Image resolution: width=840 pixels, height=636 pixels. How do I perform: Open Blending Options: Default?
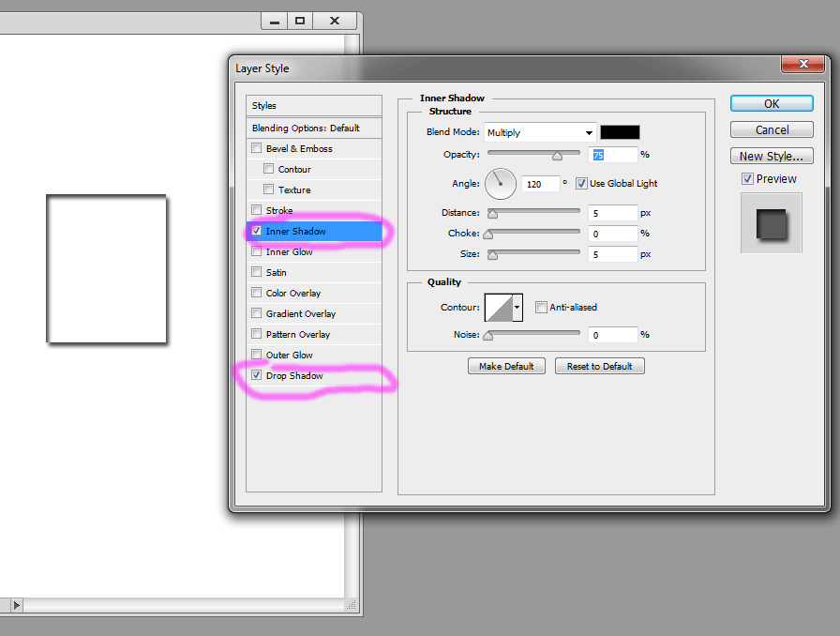pos(314,129)
